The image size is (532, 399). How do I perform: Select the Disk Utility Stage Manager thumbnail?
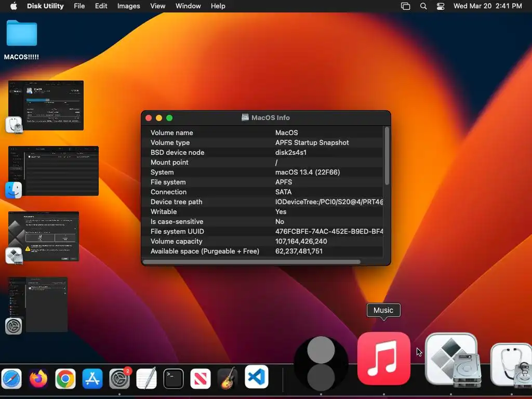[46, 105]
